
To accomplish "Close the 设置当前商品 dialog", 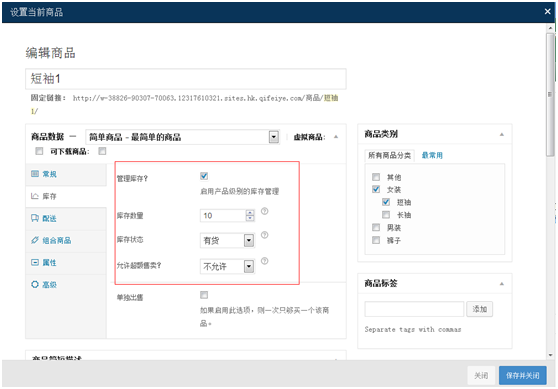I will 548,12.
